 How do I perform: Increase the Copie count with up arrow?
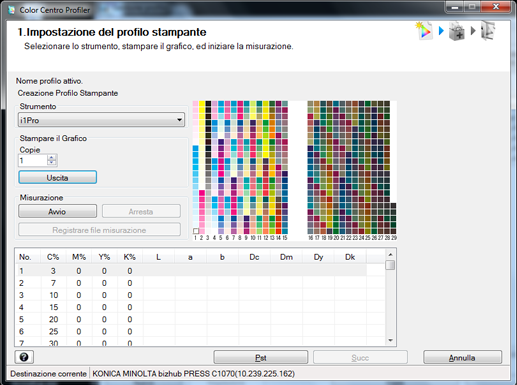pyautogui.click(x=52, y=157)
